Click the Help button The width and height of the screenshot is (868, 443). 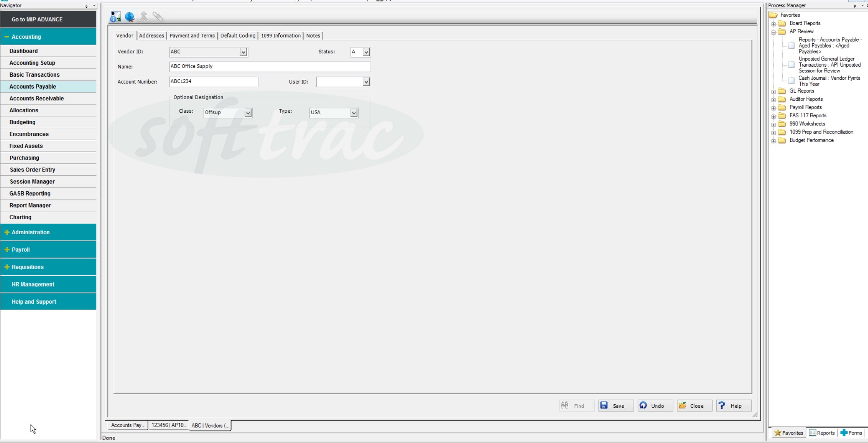[x=734, y=406]
